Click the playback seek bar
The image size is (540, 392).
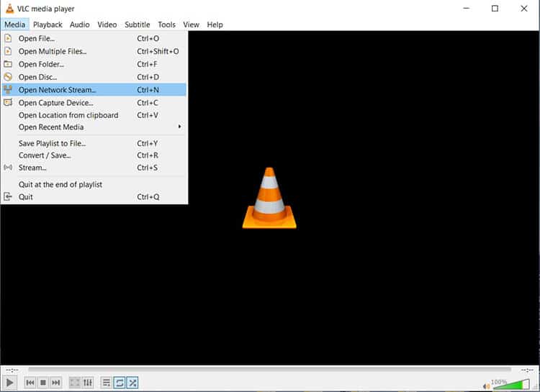pos(269,370)
